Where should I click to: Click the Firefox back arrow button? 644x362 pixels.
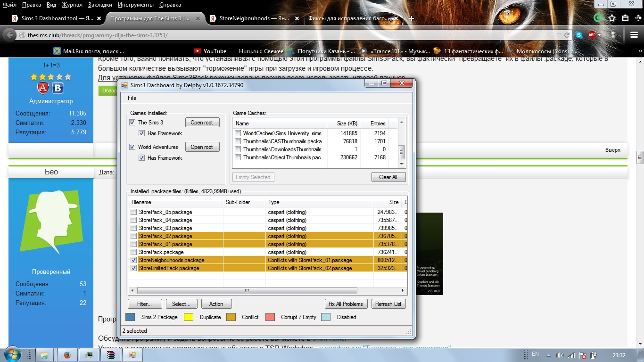pyautogui.click(x=9, y=35)
